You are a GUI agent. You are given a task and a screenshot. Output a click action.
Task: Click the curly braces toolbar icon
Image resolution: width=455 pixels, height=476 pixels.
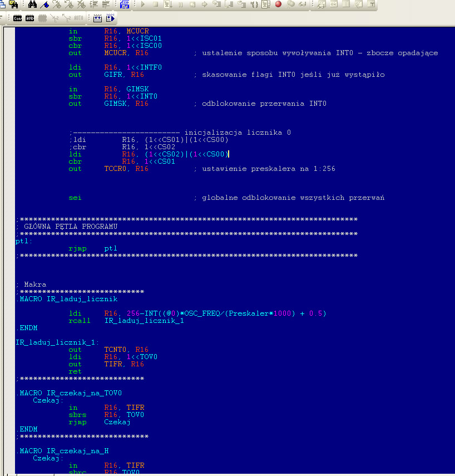pyautogui.click(x=254, y=4)
